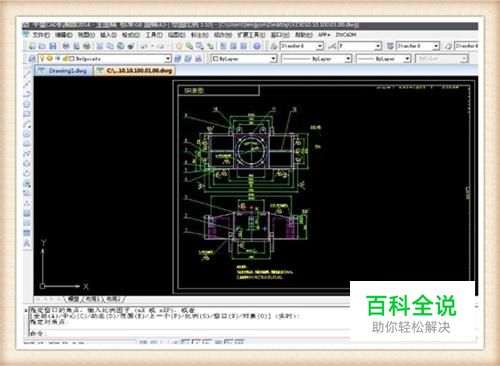Switch to the 布局1 layout tab
The height and width of the screenshot is (366, 500).
pos(93,299)
